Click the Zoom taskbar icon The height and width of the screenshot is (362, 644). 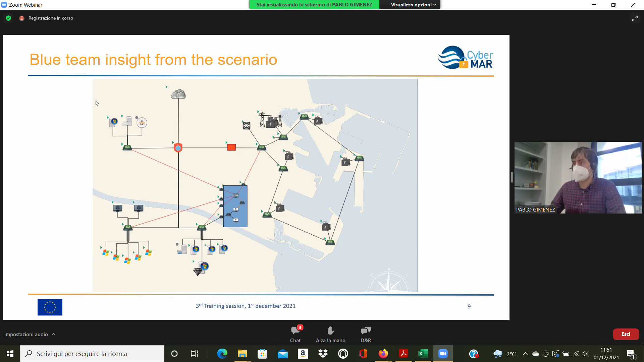pyautogui.click(x=443, y=354)
